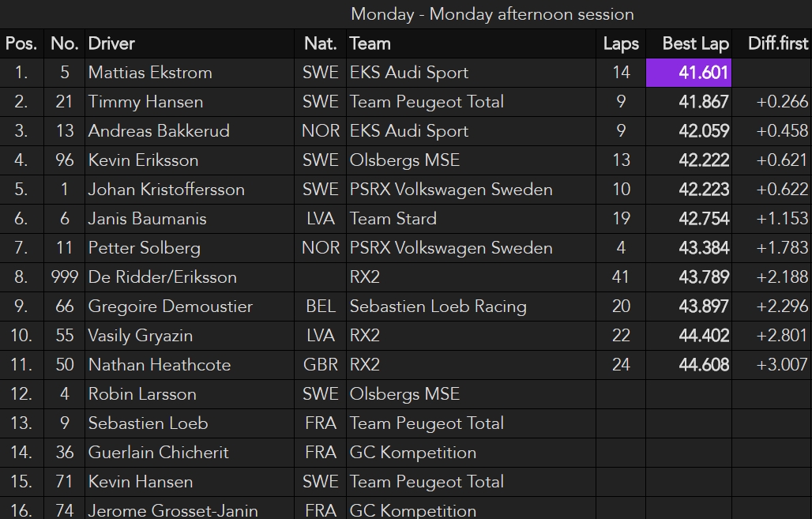Click the purple 41.601 best lap cell
This screenshot has height=519, width=812.
click(x=688, y=73)
